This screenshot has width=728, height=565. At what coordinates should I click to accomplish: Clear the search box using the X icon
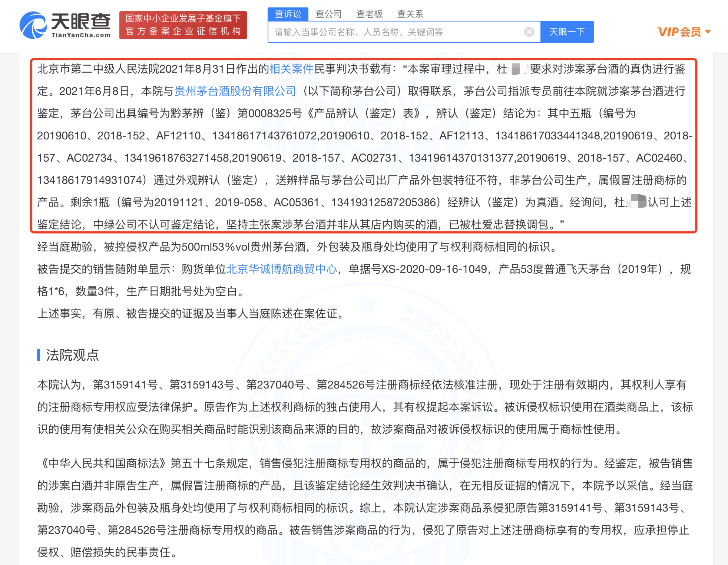(x=529, y=32)
